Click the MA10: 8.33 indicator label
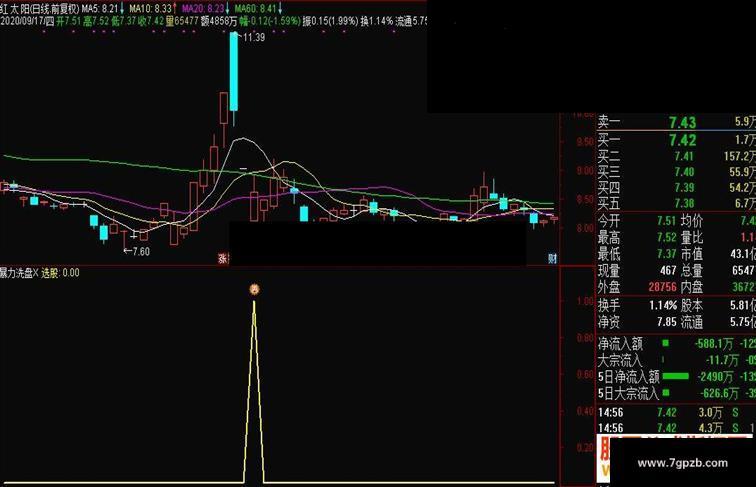Screen dimensions: 756x487 pyautogui.click(x=150, y=9)
